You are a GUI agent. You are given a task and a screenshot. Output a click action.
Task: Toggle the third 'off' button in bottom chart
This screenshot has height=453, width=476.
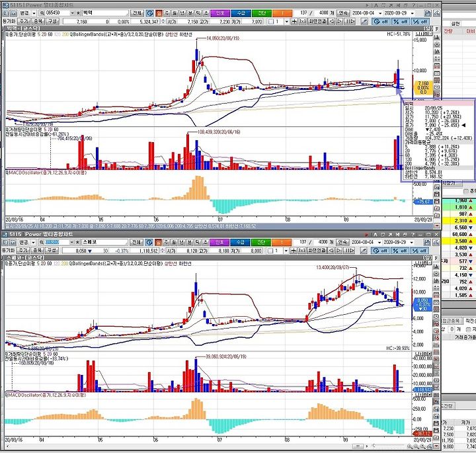click(420, 251)
